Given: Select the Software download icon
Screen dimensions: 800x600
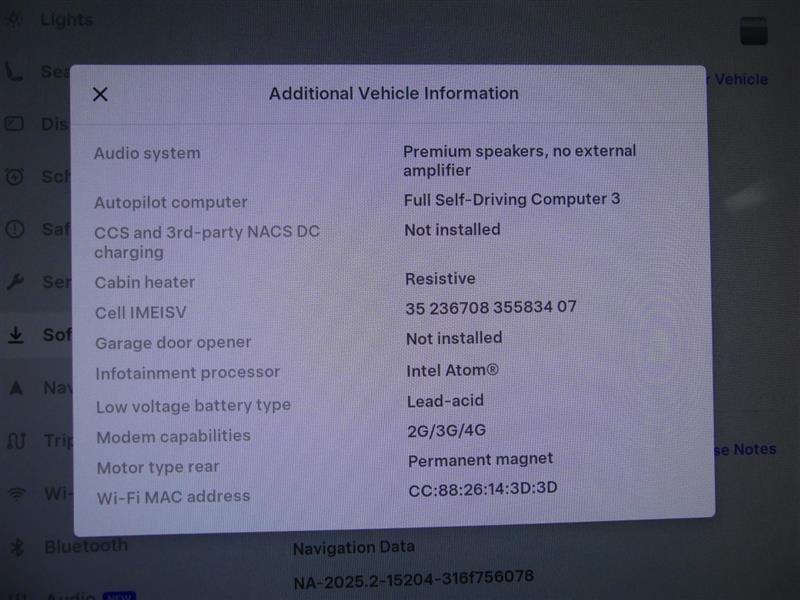Looking at the screenshot, I should tap(14, 335).
